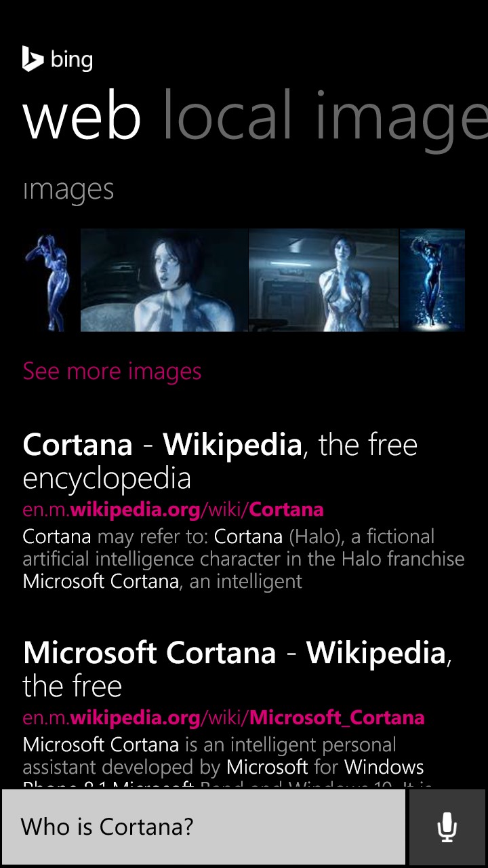Follow the en.m.wikipedia.org/wiki/Cortana URL
The image size is (488, 868).
pos(173,509)
